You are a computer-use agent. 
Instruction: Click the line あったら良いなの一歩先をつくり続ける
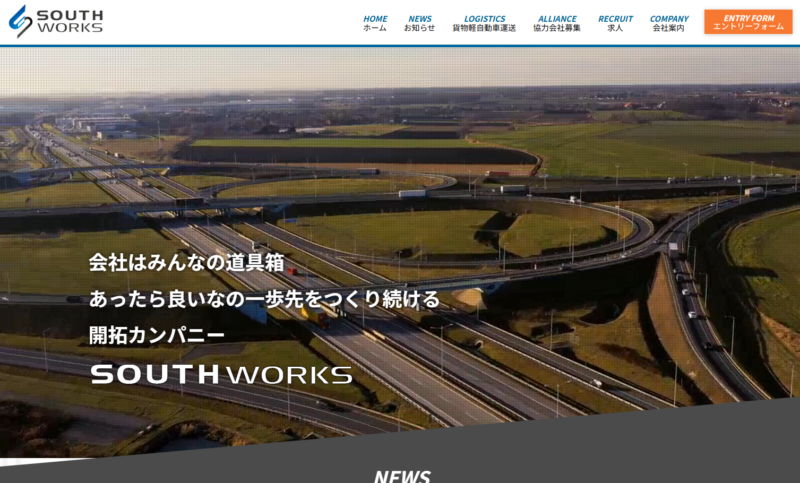point(264,298)
